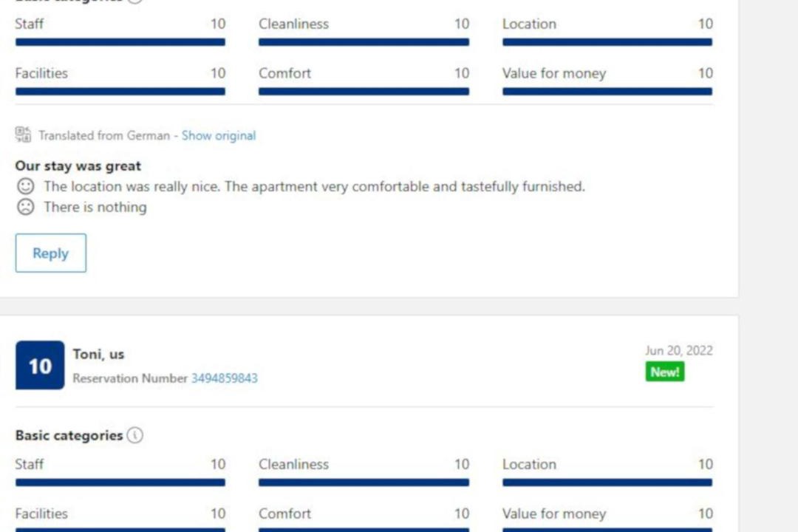The width and height of the screenshot is (798, 532).
Task: Click the review title "Our stay was great"
Action: 78,166
